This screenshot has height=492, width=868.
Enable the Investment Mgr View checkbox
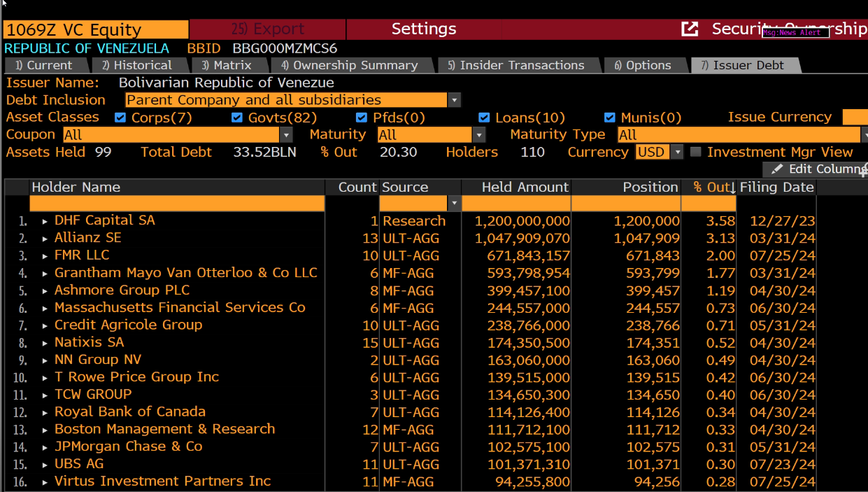[x=696, y=152]
